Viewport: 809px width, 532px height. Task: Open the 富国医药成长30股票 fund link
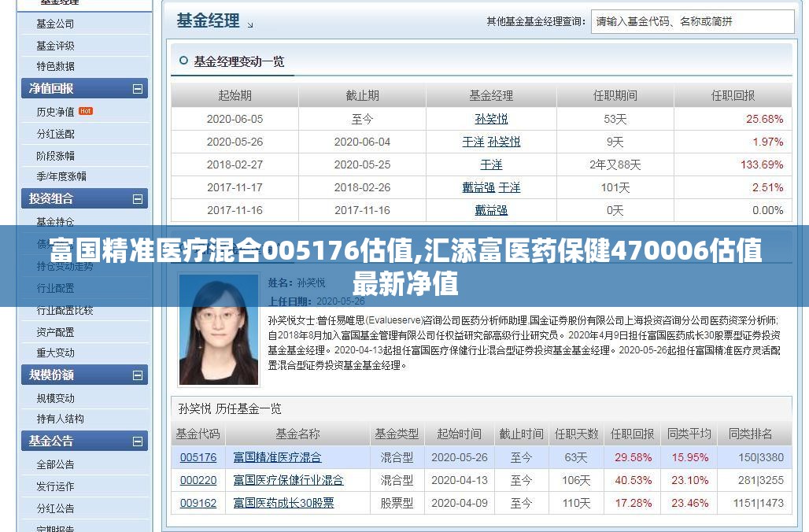284,503
